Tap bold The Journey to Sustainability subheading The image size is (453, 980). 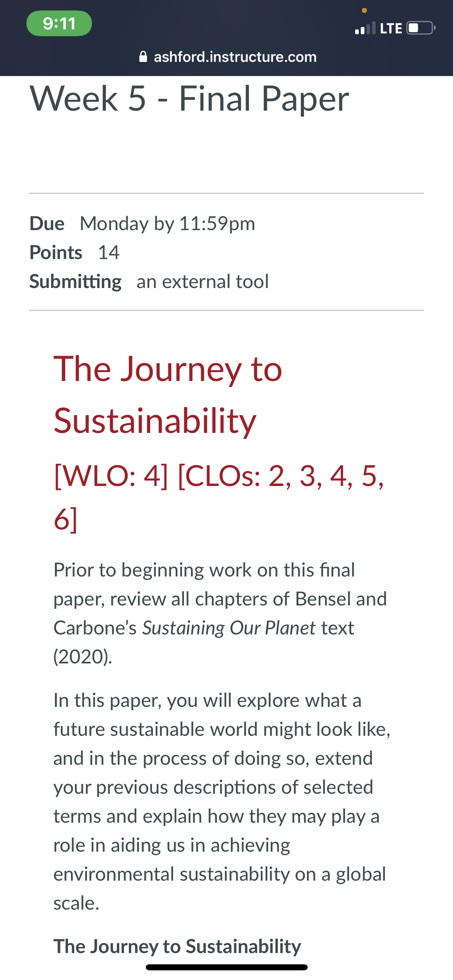tap(177, 946)
